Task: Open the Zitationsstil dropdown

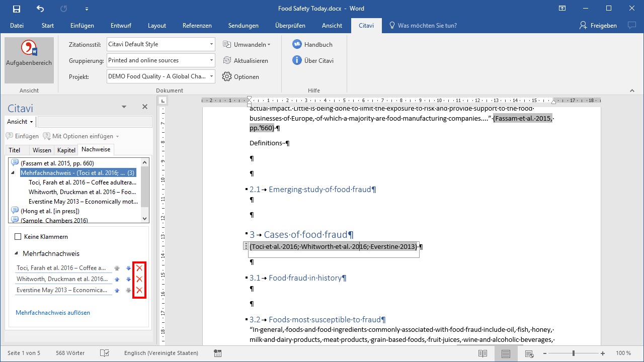Action: (x=211, y=44)
